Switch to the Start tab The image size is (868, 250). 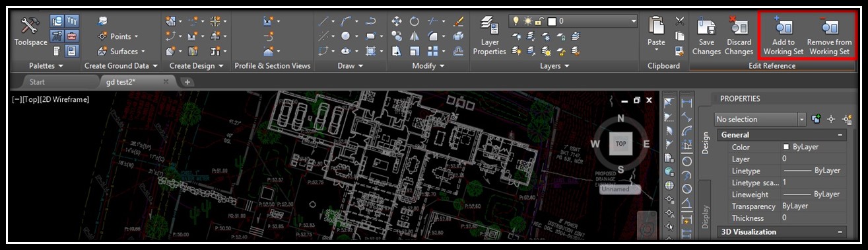pos(37,82)
